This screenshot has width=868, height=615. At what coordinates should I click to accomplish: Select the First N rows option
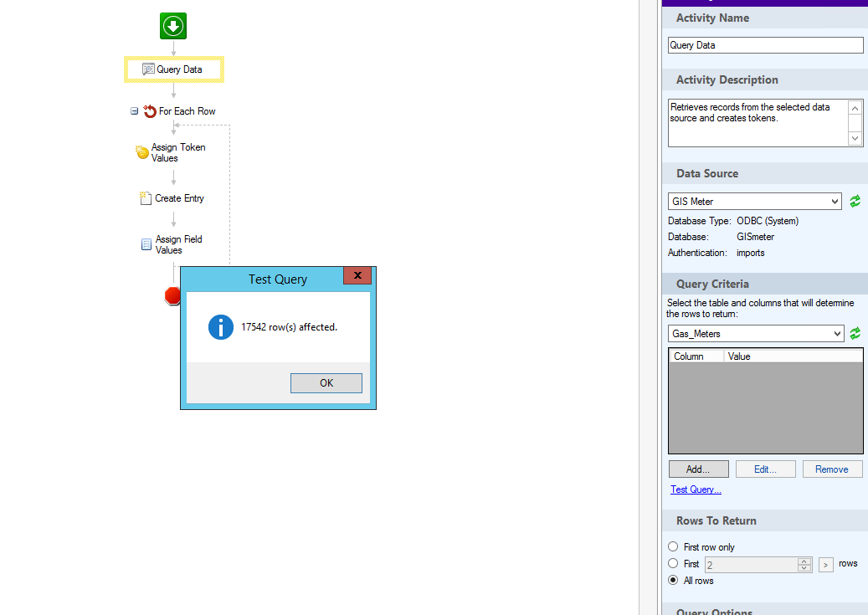(673, 563)
